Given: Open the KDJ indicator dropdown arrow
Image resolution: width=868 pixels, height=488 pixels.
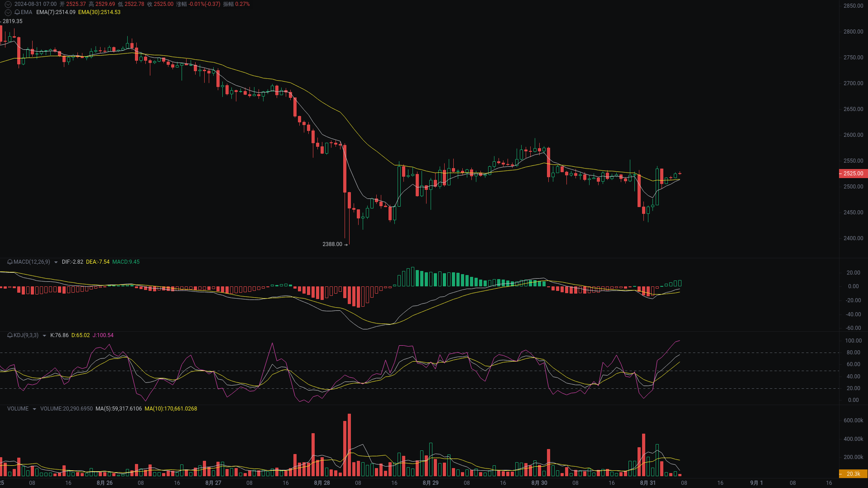Looking at the screenshot, I should (44, 335).
